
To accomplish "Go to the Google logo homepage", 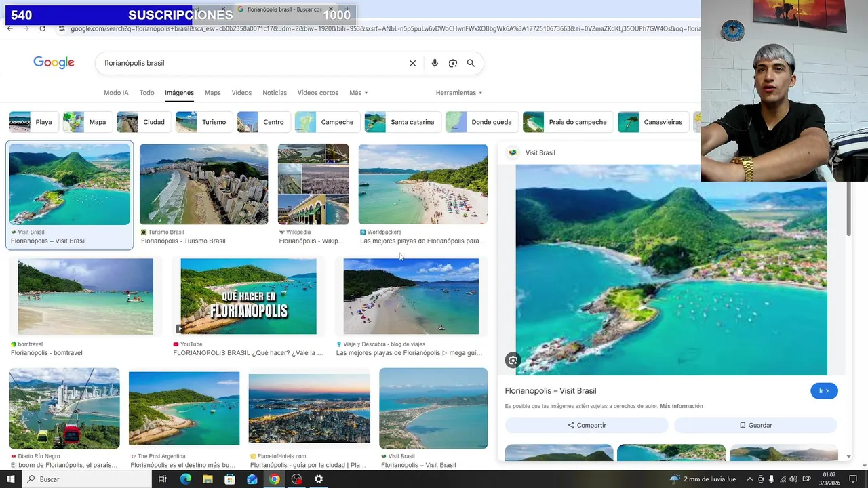I will coord(54,62).
